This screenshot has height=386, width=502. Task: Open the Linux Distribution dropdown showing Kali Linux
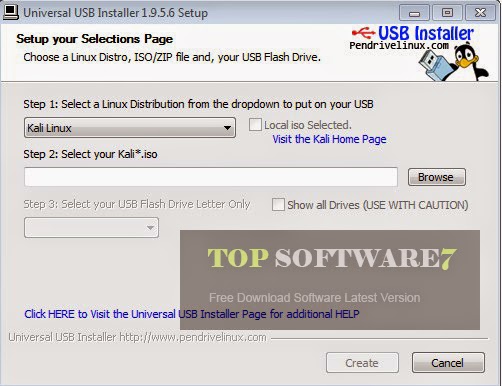click(130, 128)
